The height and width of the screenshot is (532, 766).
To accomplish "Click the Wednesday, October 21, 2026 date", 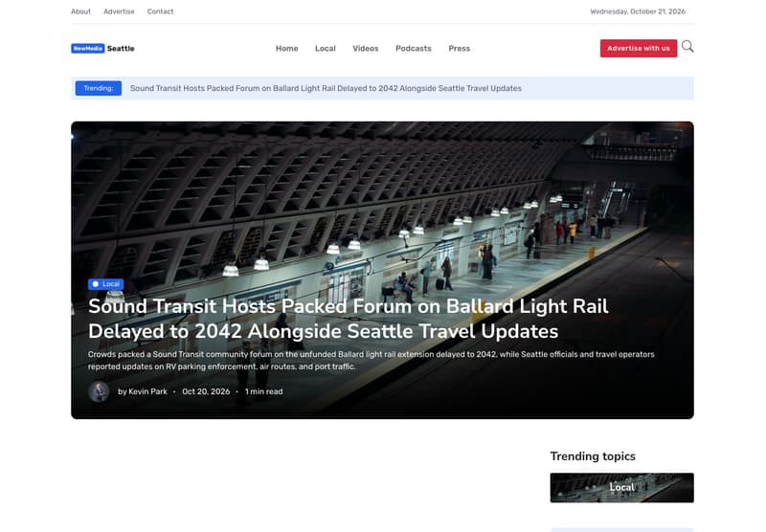I will pyautogui.click(x=638, y=11).
